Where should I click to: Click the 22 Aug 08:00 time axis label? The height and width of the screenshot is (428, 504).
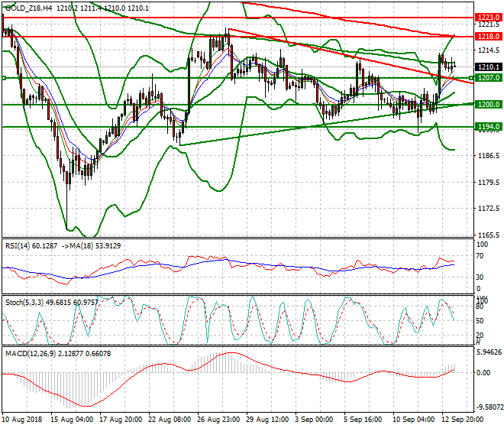coord(170,420)
